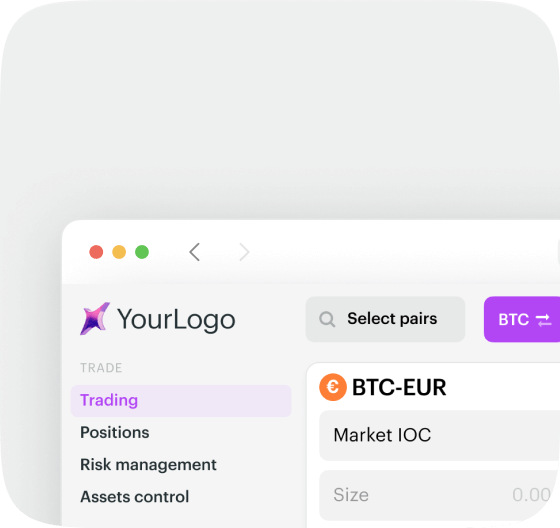Click the red window close dot
Viewport: 560px width, 528px height.
click(x=96, y=252)
